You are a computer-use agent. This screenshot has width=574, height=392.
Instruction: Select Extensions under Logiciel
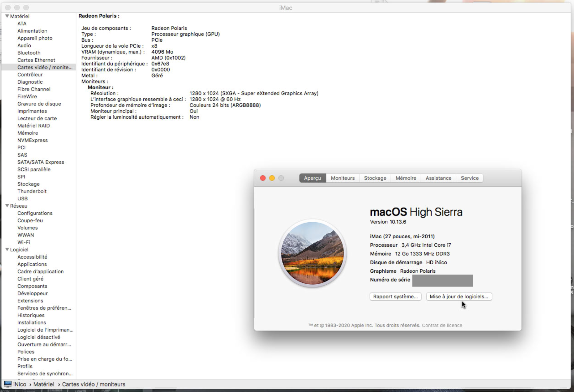[30, 300]
